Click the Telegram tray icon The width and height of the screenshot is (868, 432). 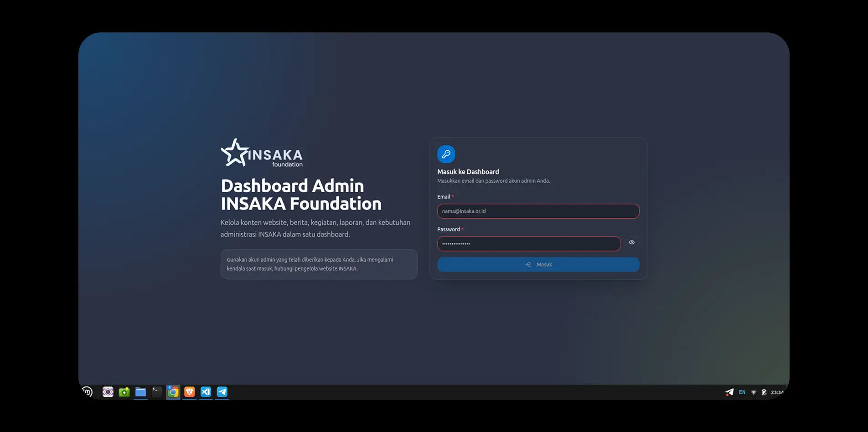point(729,392)
